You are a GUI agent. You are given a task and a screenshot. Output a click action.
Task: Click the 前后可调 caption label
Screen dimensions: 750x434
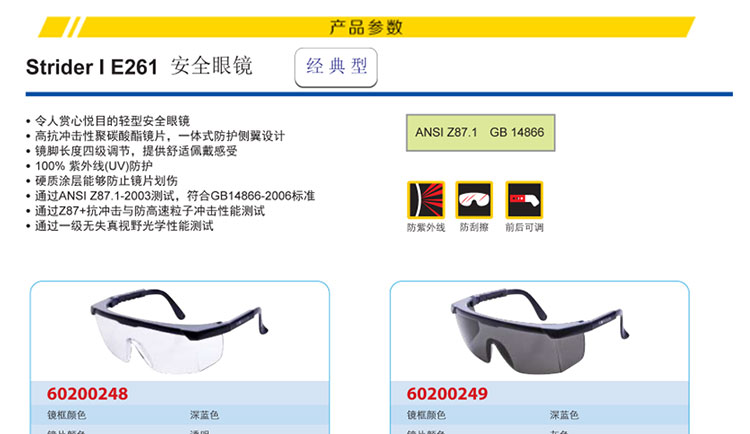(x=524, y=228)
